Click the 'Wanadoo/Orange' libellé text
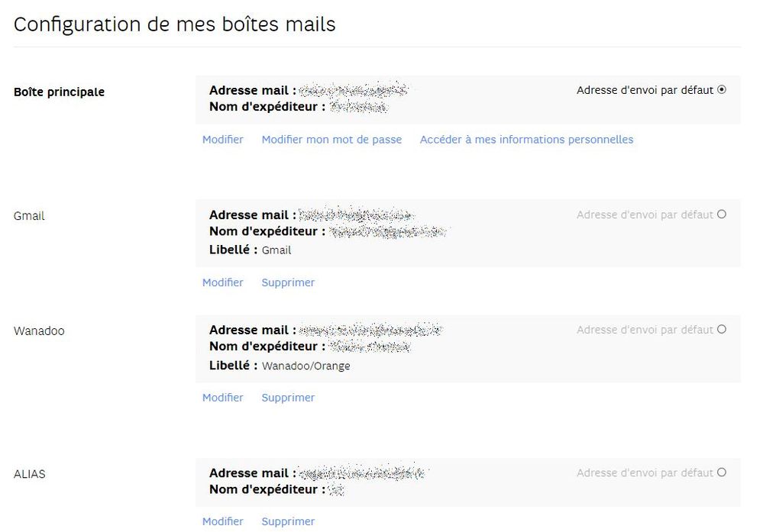763x532 pixels. coord(306,366)
